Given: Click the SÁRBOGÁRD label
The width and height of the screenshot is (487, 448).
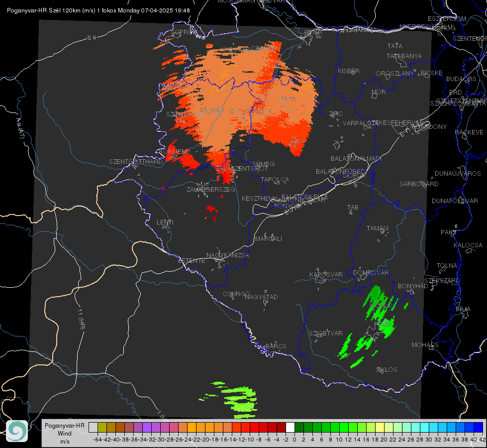Looking at the screenshot, I should coord(419,184).
